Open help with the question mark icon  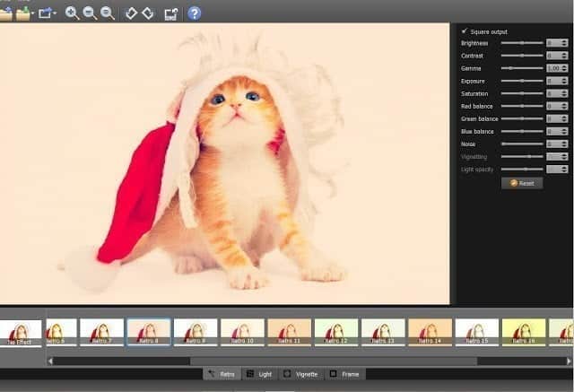(194, 13)
